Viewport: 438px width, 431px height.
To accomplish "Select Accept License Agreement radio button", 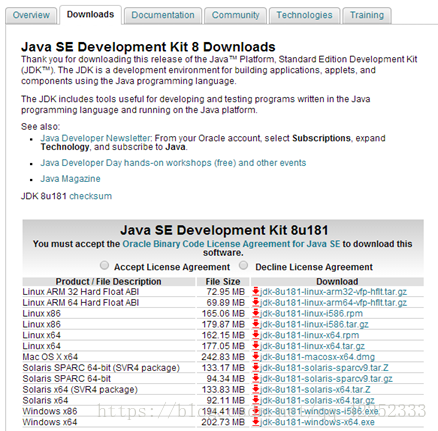I will (104, 265).
